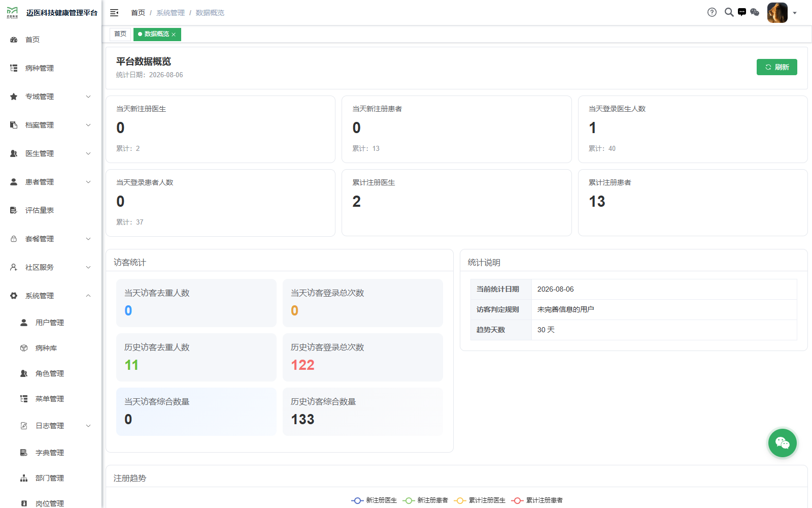812x508 pixels.
Task: Click the WeChat icon in the header
Action: [755, 12]
